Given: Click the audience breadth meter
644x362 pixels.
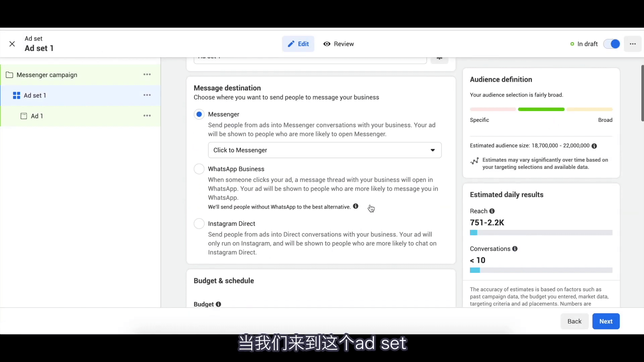Looking at the screenshot, I should [x=541, y=109].
